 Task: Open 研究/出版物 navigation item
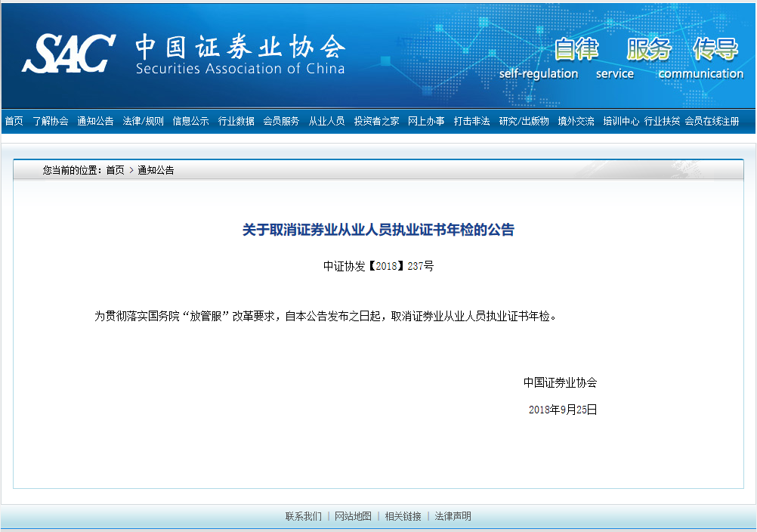pyautogui.click(x=524, y=121)
